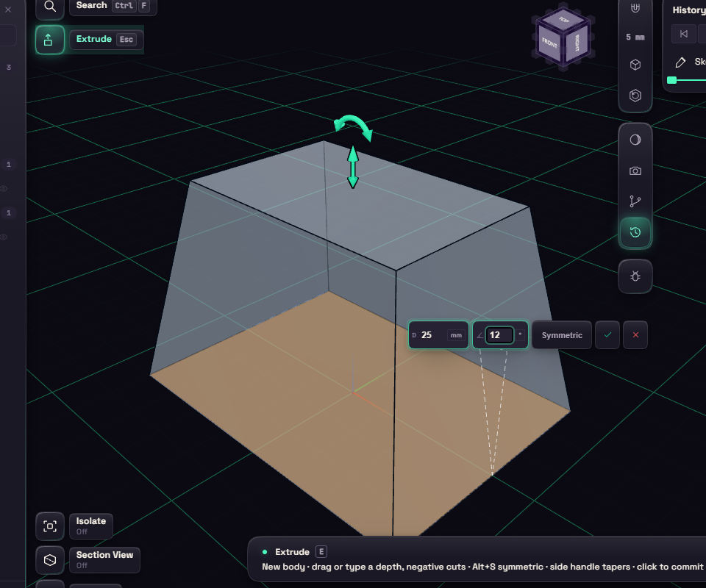Toggle the upper eye visibility icon in sidebar
Image resolution: width=706 pixels, height=588 pixels.
coord(4,188)
